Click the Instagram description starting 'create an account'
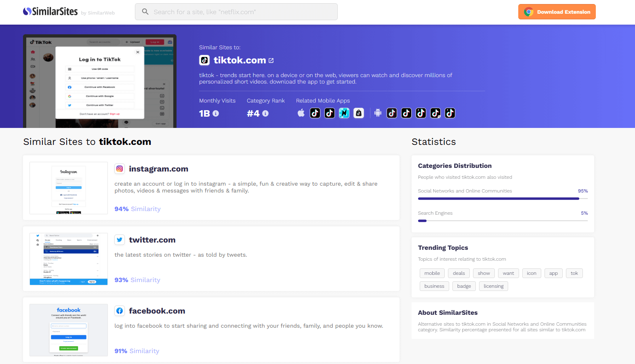 246,187
